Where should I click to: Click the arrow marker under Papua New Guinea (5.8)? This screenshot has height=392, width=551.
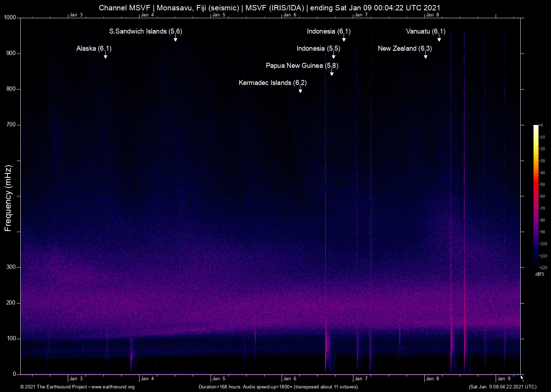point(332,73)
